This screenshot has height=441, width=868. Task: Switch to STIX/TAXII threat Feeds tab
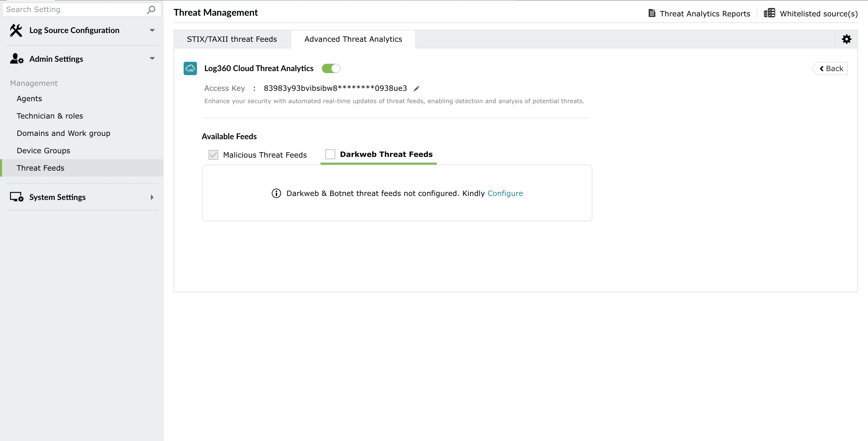point(232,39)
